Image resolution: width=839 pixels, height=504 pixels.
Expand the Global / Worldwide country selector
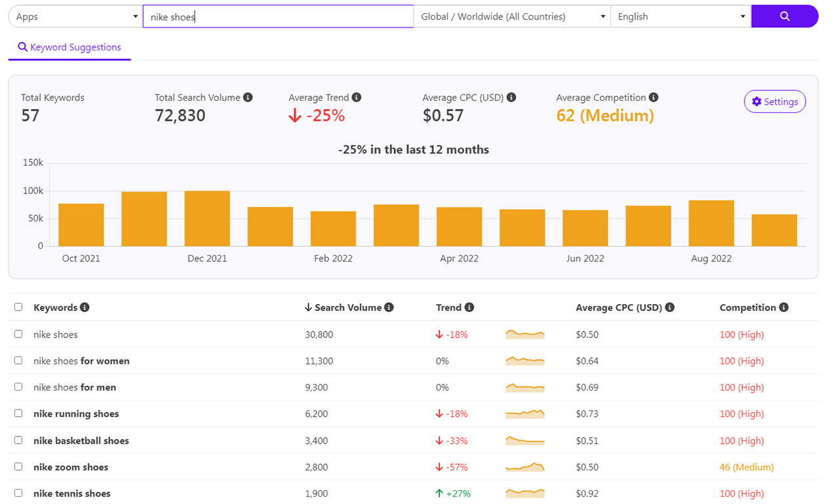coord(511,16)
